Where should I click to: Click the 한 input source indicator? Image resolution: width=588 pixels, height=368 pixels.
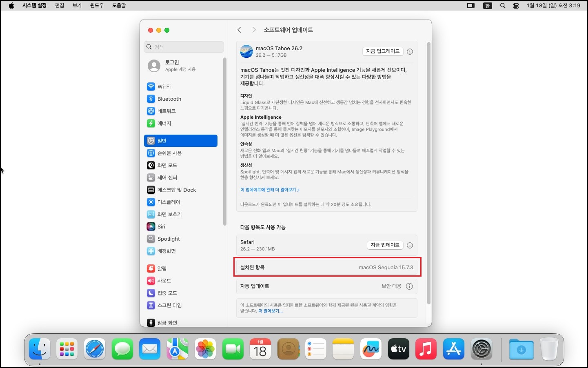click(x=487, y=6)
